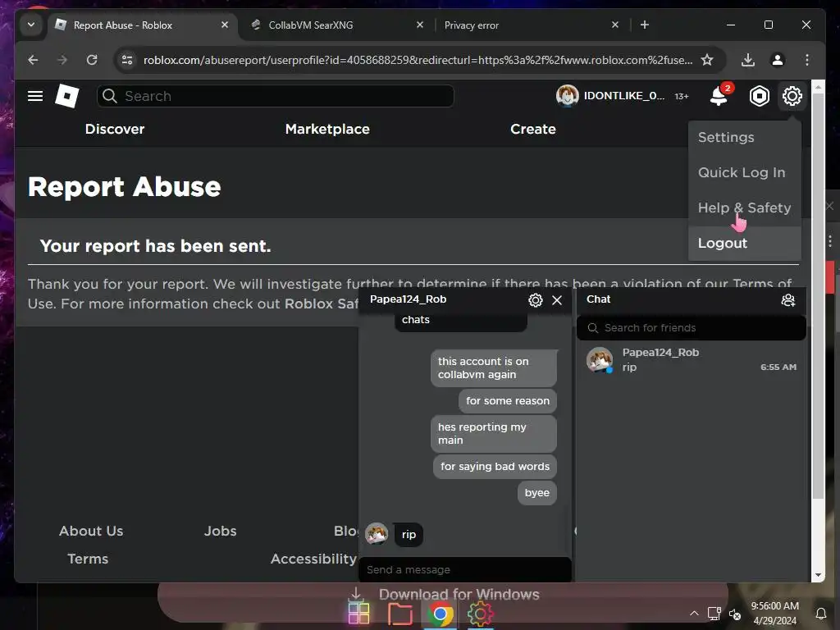Click the "hes reporting my main" message
The image size is (840, 630).
pos(493,433)
